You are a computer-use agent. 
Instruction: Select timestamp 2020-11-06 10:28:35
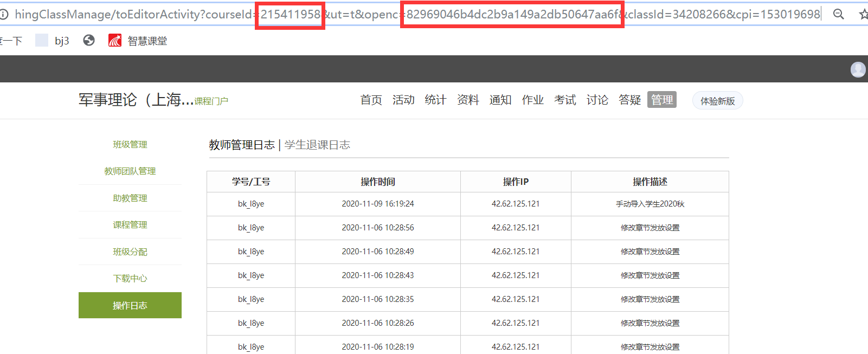pos(378,299)
